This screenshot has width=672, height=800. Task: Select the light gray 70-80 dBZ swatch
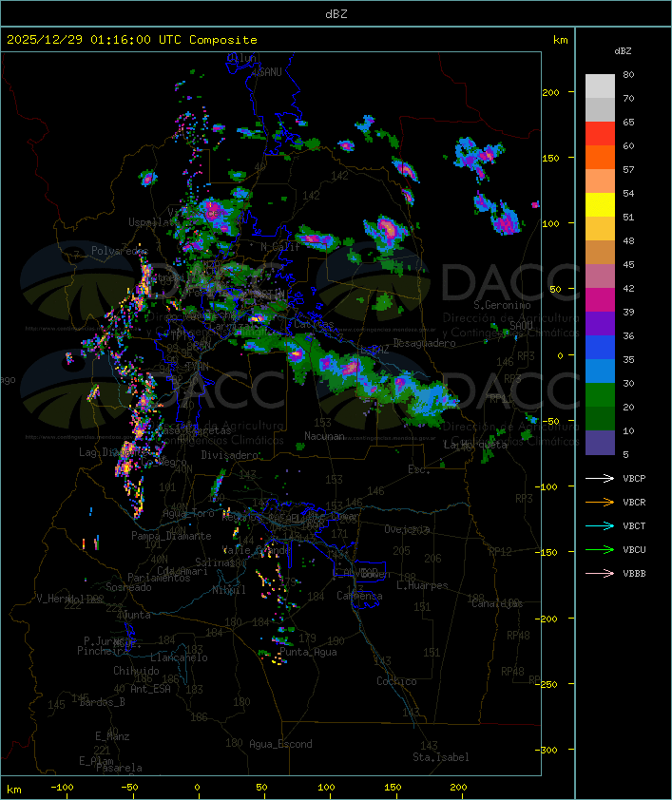click(600, 86)
